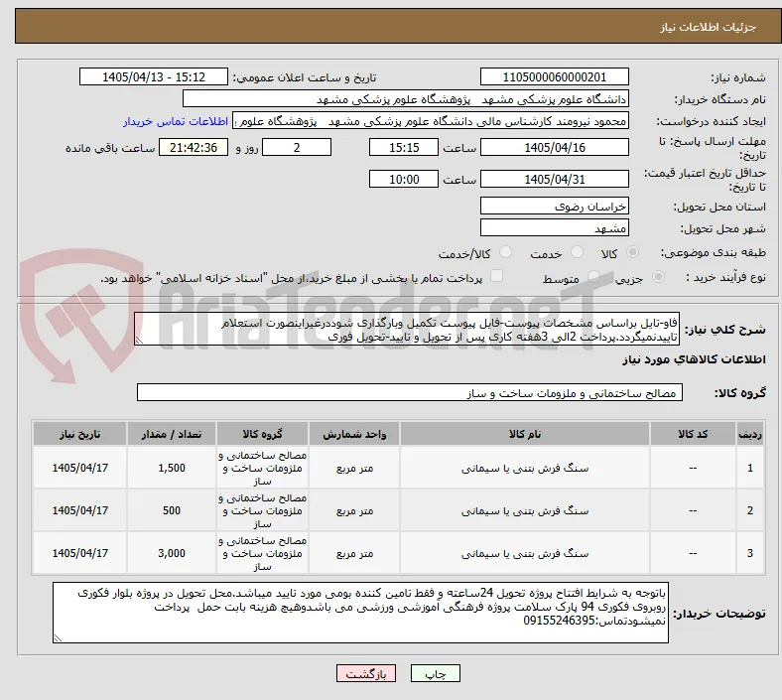The height and width of the screenshot is (700, 782).
Task: Click the نام کالا column header
Action: point(525,434)
